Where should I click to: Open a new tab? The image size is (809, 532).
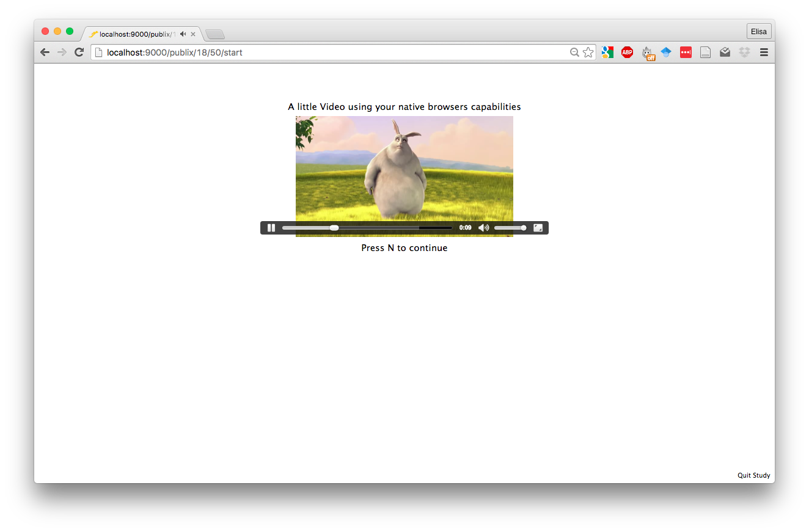click(x=215, y=34)
